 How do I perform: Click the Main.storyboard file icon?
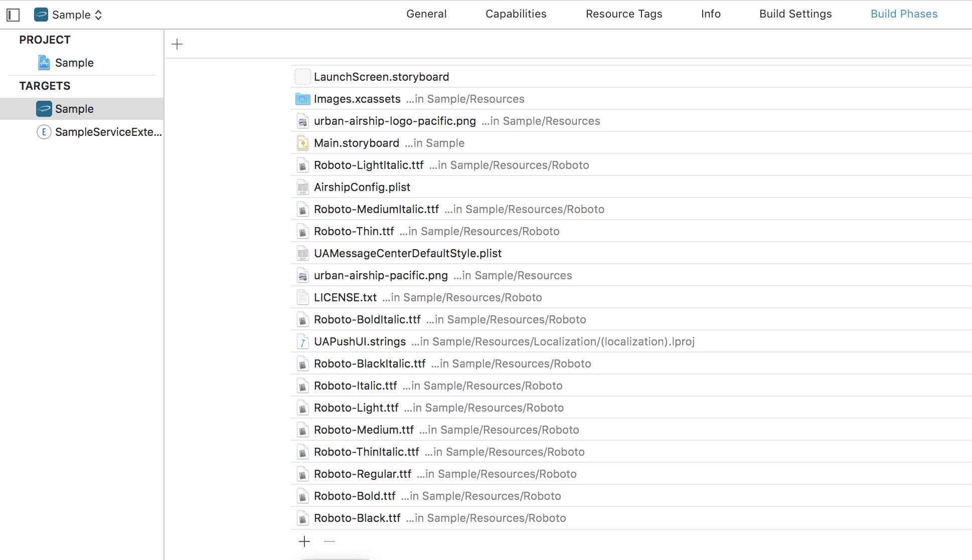pyautogui.click(x=302, y=143)
